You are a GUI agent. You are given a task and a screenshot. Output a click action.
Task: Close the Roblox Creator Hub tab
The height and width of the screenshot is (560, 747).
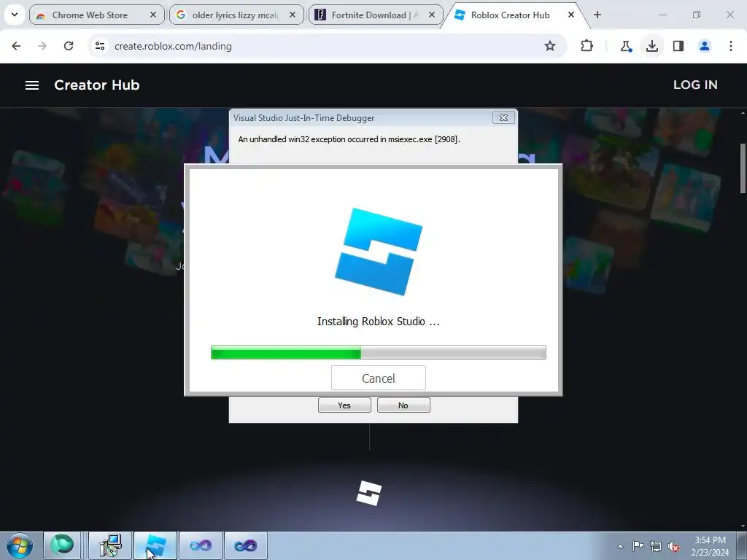[x=570, y=15]
